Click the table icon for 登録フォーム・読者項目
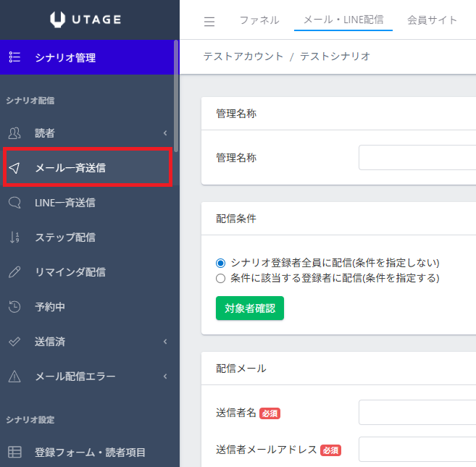This screenshot has height=467, width=476. [x=14, y=453]
